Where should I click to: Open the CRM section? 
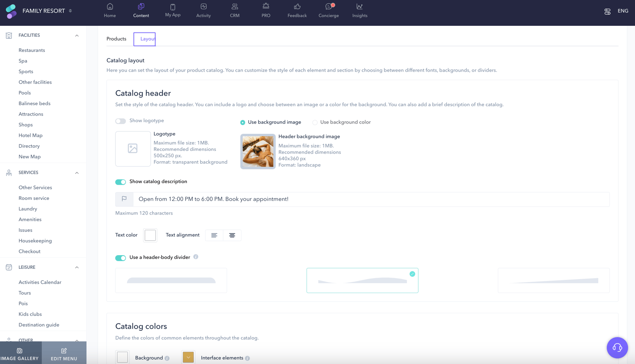point(235,11)
